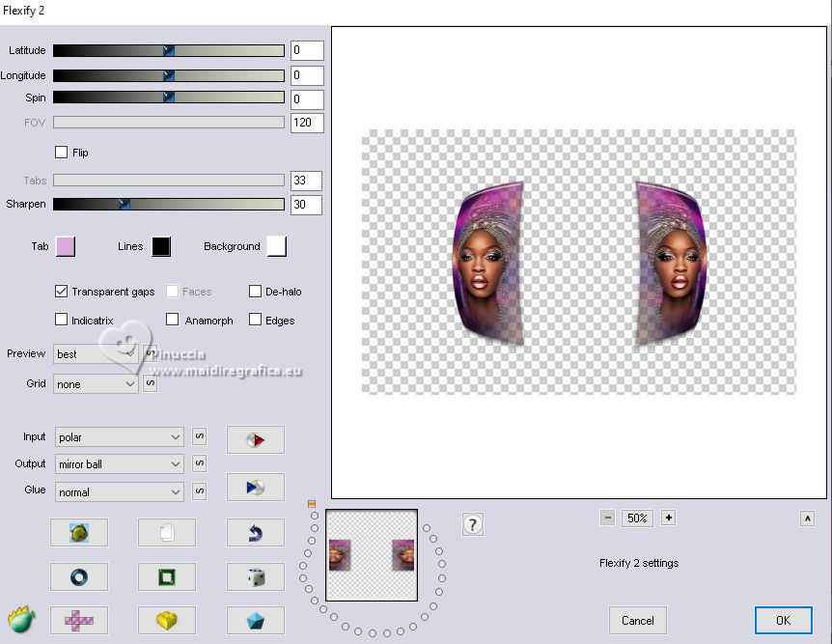Click the Spin slider
This screenshot has height=644, width=832.
click(169, 98)
